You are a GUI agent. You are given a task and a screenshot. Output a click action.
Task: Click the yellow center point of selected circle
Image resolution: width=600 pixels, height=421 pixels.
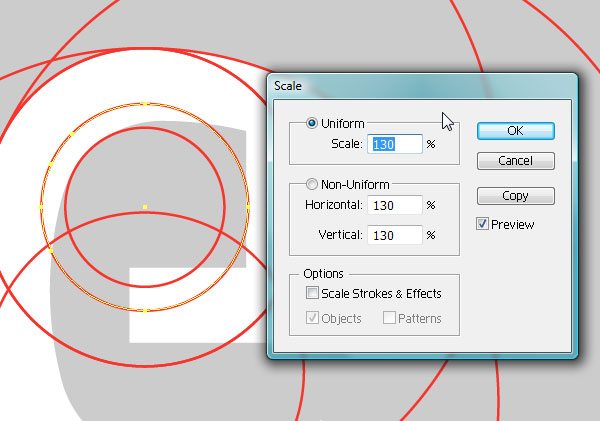coord(145,207)
